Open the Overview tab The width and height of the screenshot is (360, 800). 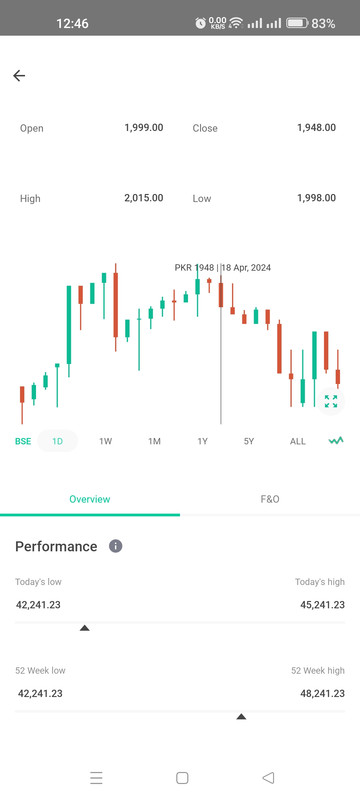pos(90,499)
